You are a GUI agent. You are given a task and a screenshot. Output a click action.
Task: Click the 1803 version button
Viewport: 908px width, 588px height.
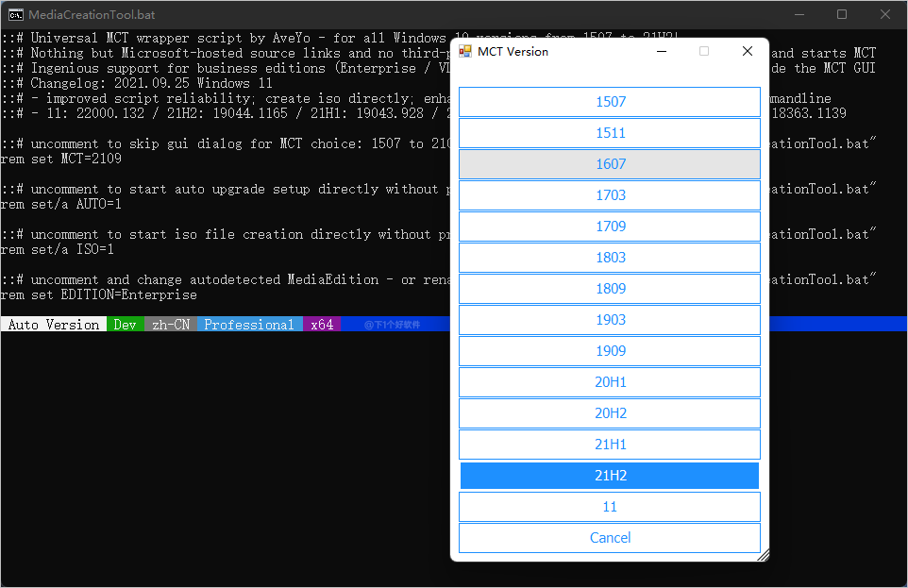click(x=609, y=258)
